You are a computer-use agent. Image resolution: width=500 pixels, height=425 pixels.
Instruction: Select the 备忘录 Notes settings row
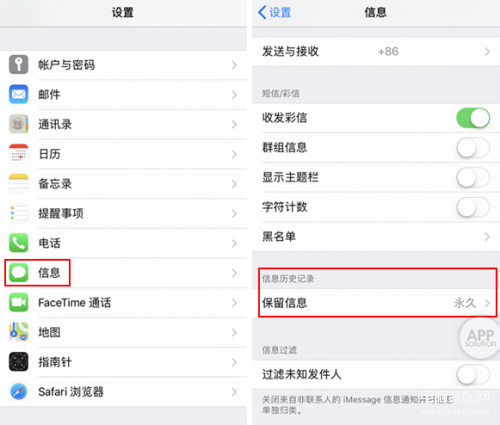(x=123, y=184)
